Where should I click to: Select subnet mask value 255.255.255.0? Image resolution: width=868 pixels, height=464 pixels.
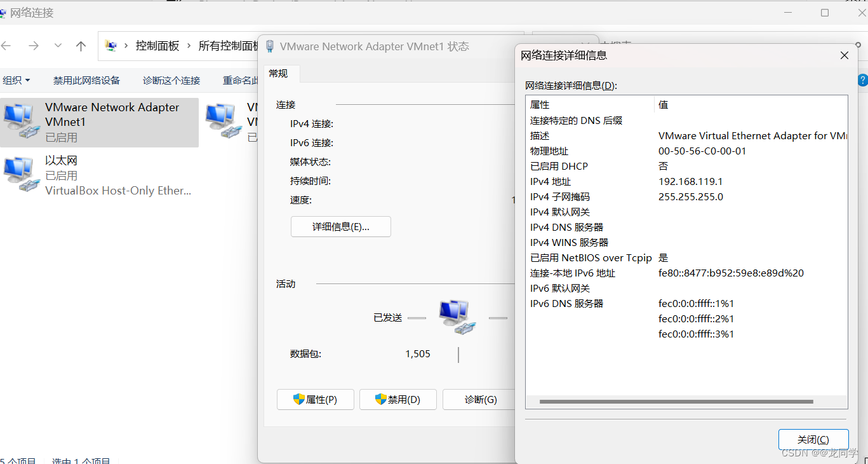tap(690, 197)
